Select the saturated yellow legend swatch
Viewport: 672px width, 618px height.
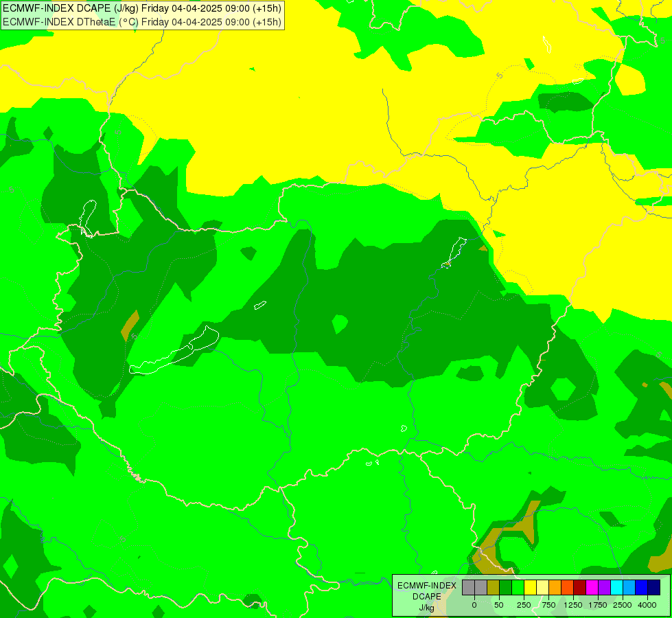[x=530, y=588]
